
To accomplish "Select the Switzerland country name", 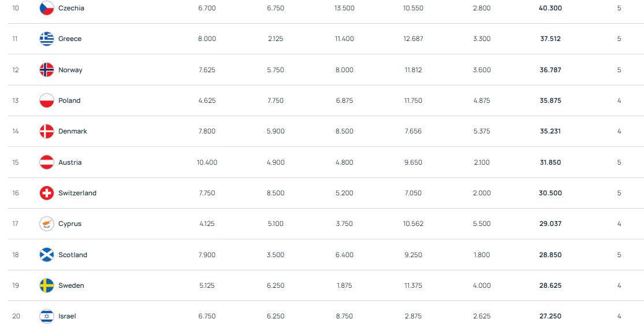I will (x=77, y=193).
